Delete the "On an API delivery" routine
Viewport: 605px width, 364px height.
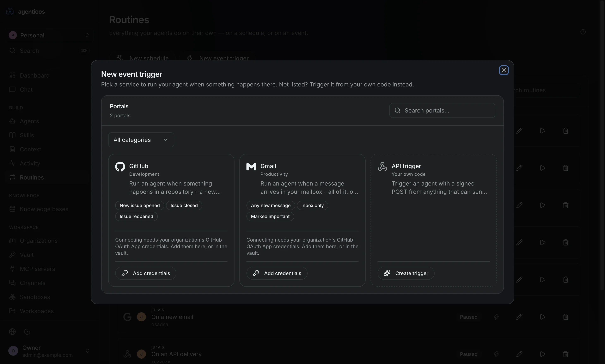566,354
